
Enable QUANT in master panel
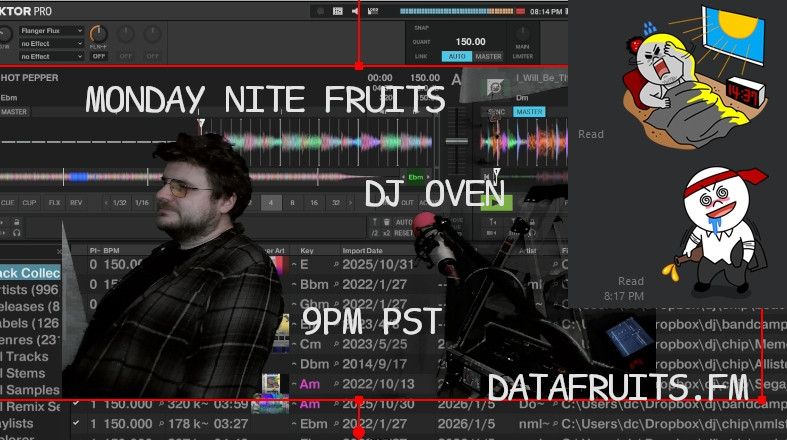click(422, 42)
